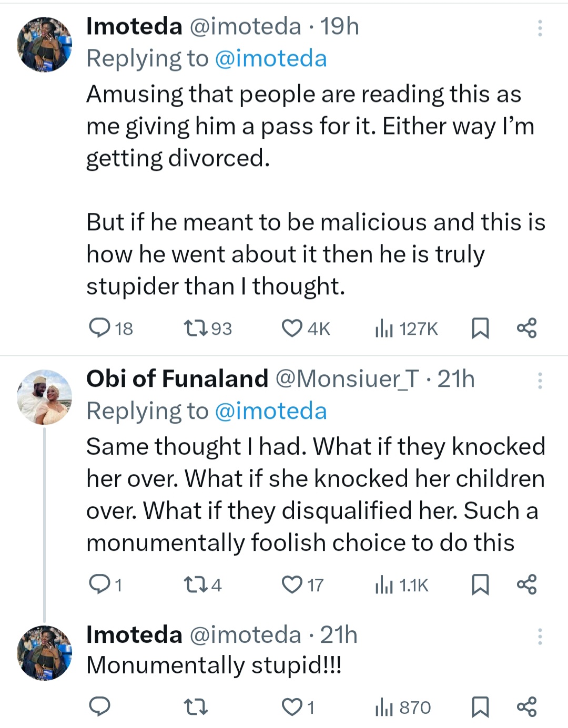Open Obi of Funaland profile picture
The image size is (568, 728).
pos(44,397)
